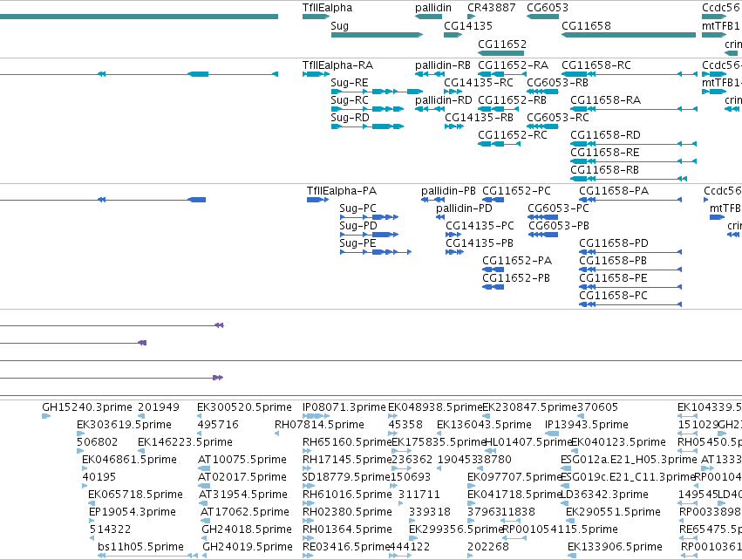Click the TfIIEalpha-RA transcript label
Viewport: 742px width, 560px height.
pyautogui.click(x=337, y=65)
